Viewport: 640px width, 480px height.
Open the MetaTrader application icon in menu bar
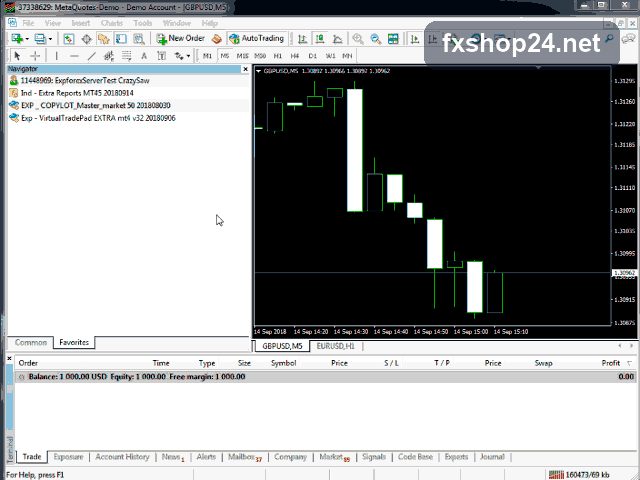click(12, 22)
